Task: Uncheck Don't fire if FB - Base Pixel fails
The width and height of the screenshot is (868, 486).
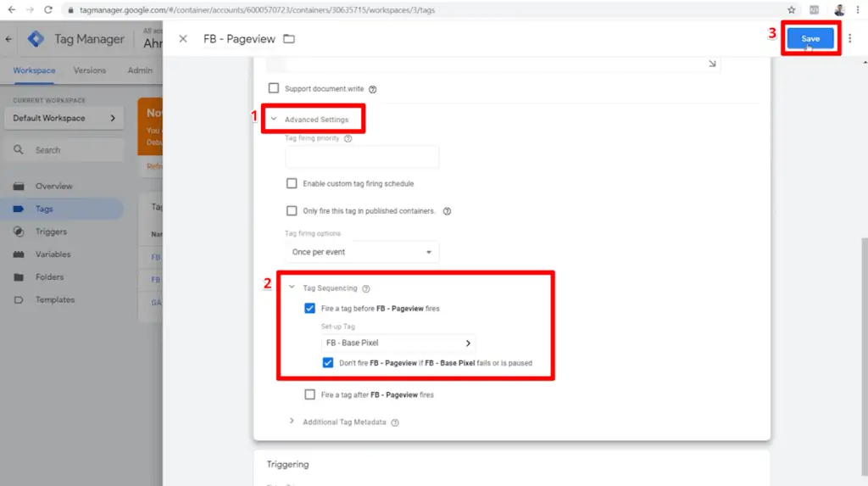Action: coord(328,362)
